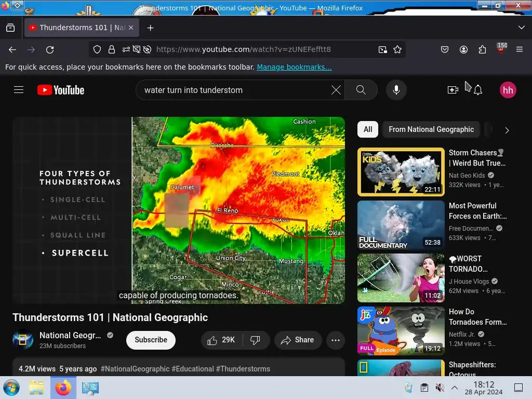Open the hh account avatar menu
This screenshot has height=399, width=532.
pos(508,90)
